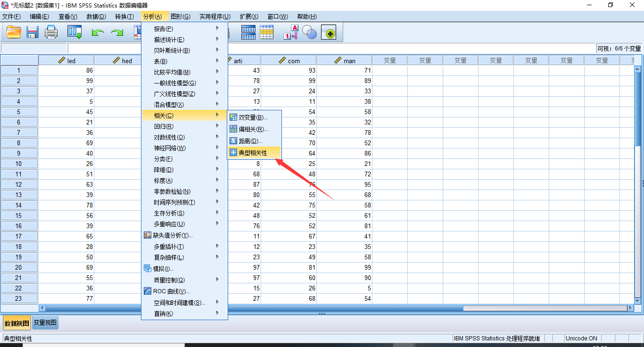Click the Open data folder toolbar icon
The image size is (644, 347).
[14, 33]
